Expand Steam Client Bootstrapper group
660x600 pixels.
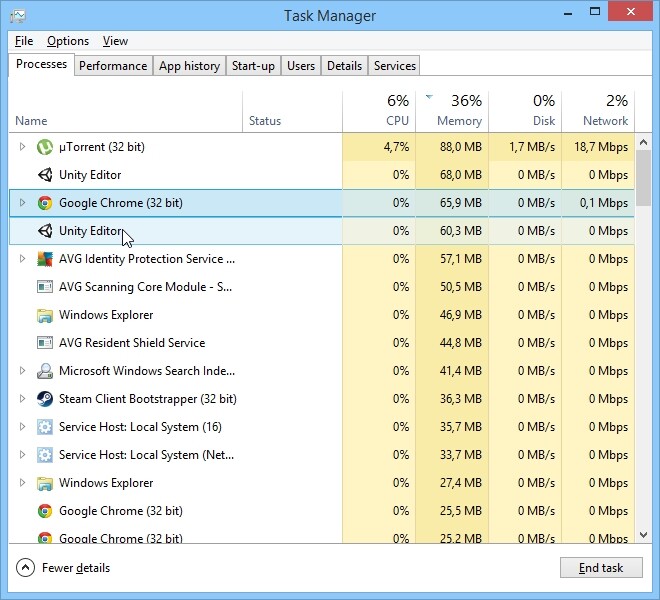[x=22, y=398]
